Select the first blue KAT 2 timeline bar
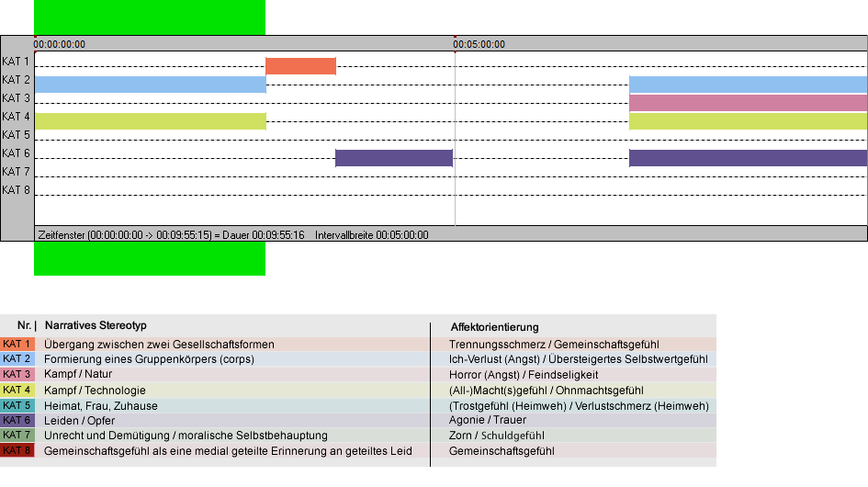This screenshot has width=868, height=487. pos(151,85)
